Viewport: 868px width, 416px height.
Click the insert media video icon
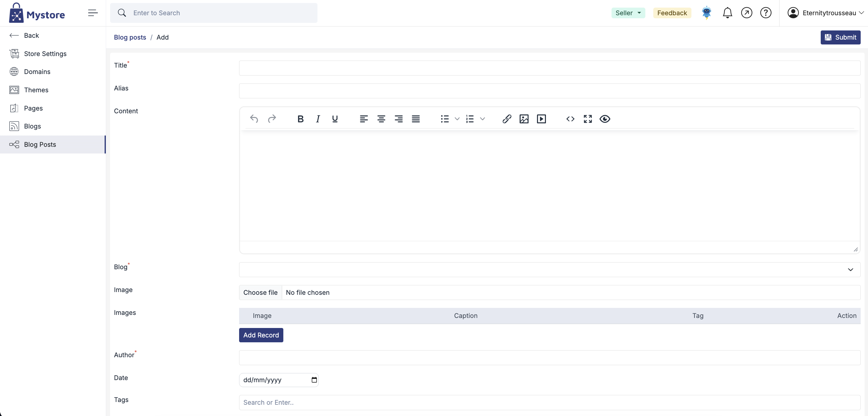click(x=541, y=119)
